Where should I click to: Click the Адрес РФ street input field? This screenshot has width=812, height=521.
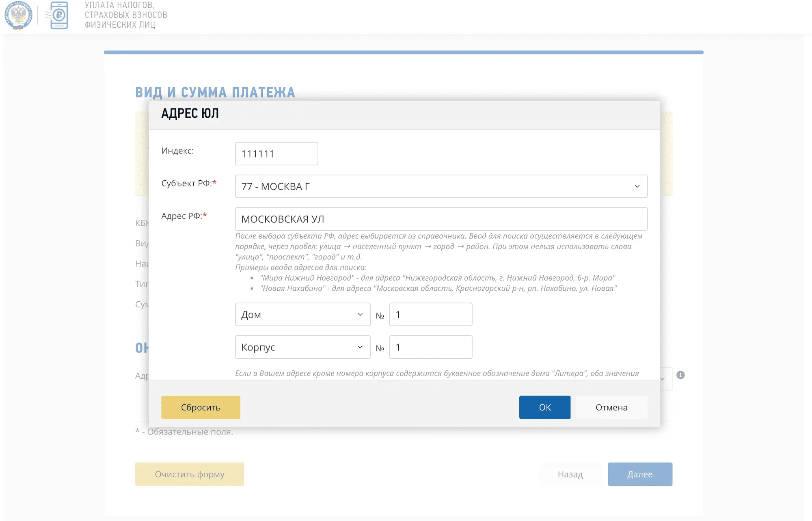pyautogui.click(x=441, y=219)
